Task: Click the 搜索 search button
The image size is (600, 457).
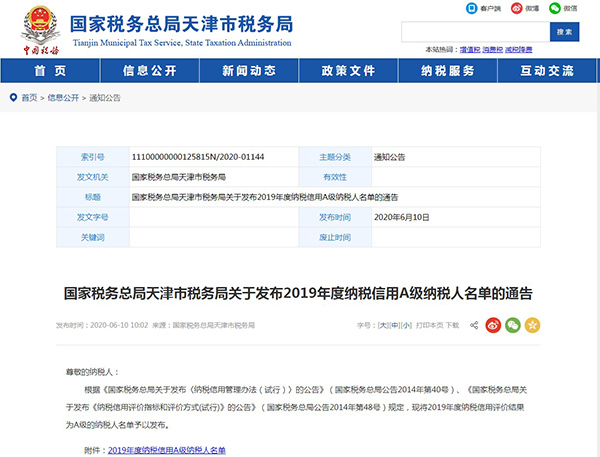Action: [x=563, y=32]
